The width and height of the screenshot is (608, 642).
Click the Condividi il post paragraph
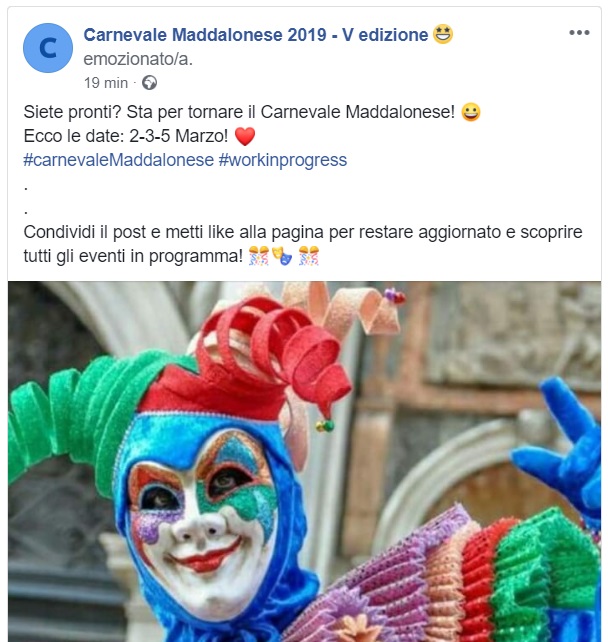pyautogui.click(x=303, y=244)
